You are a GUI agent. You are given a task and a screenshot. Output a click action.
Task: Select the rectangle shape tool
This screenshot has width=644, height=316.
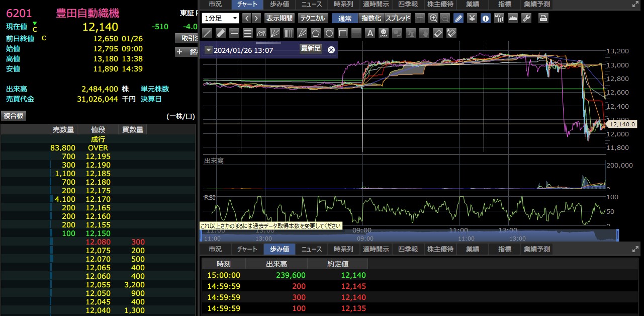click(342, 33)
